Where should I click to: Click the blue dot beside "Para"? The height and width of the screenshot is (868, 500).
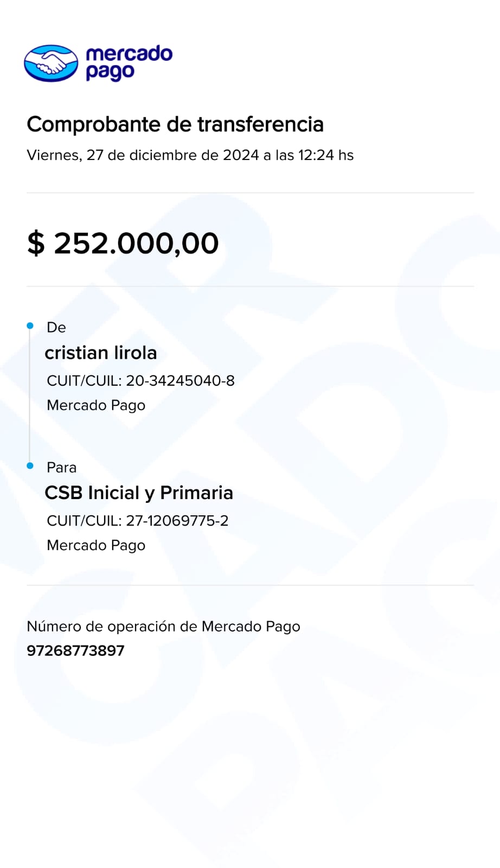pyautogui.click(x=30, y=465)
